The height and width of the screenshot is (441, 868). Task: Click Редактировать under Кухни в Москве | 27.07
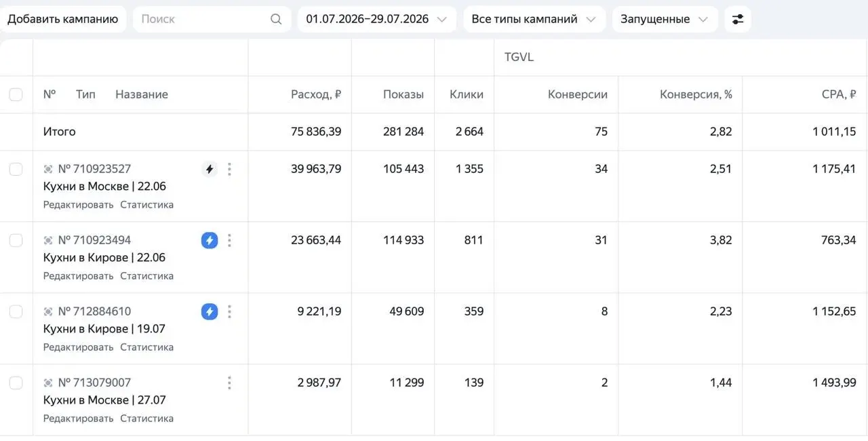[x=79, y=419]
